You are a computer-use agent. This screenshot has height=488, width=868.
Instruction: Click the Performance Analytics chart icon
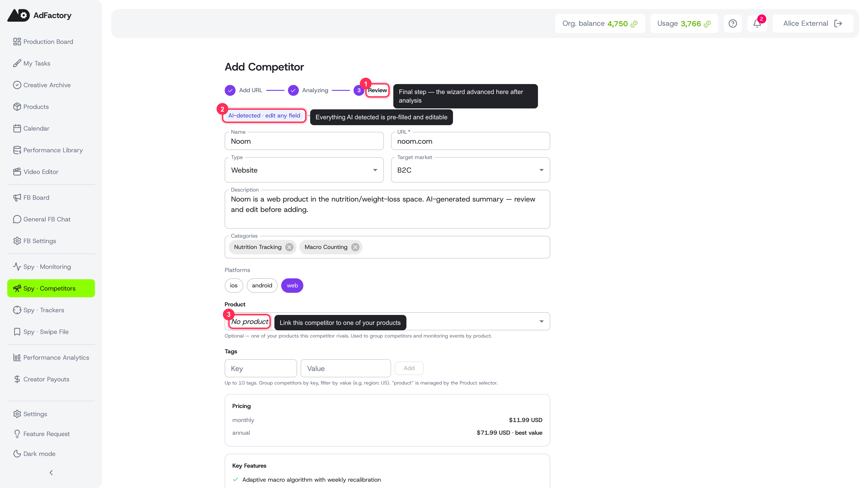(x=17, y=358)
